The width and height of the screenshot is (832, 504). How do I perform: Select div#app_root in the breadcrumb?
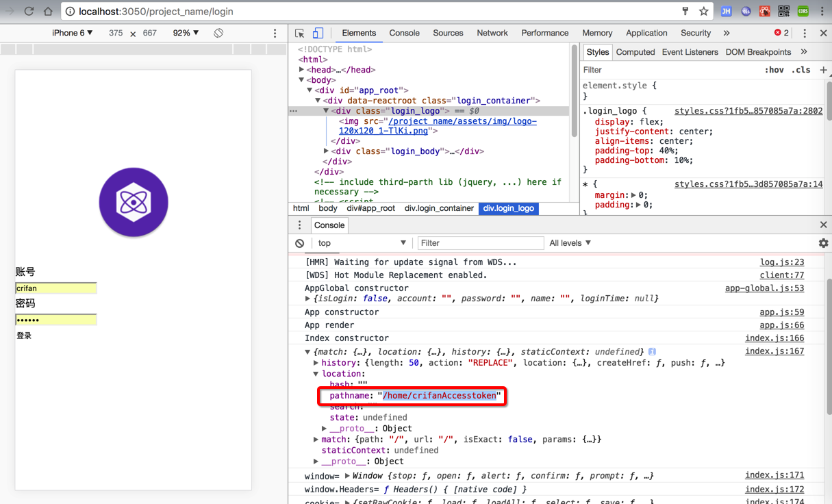[x=370, y=208]
